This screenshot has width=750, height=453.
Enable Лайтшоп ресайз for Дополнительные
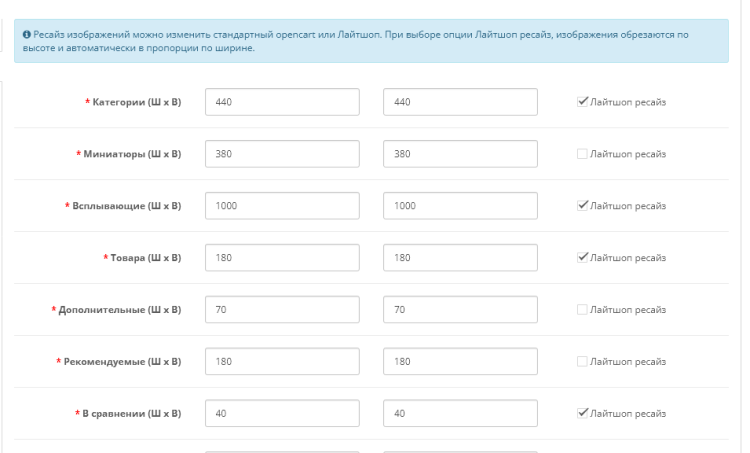(x=582, y=309)
